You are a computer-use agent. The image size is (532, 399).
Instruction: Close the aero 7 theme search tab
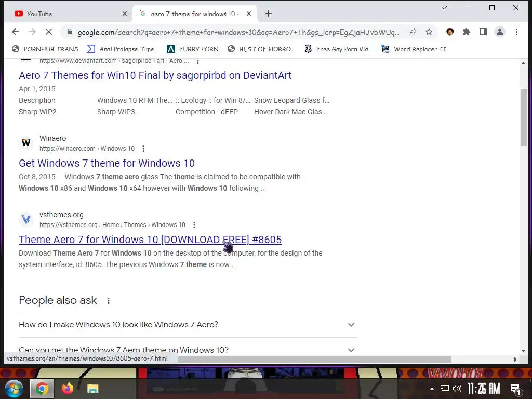click(249, 14)
